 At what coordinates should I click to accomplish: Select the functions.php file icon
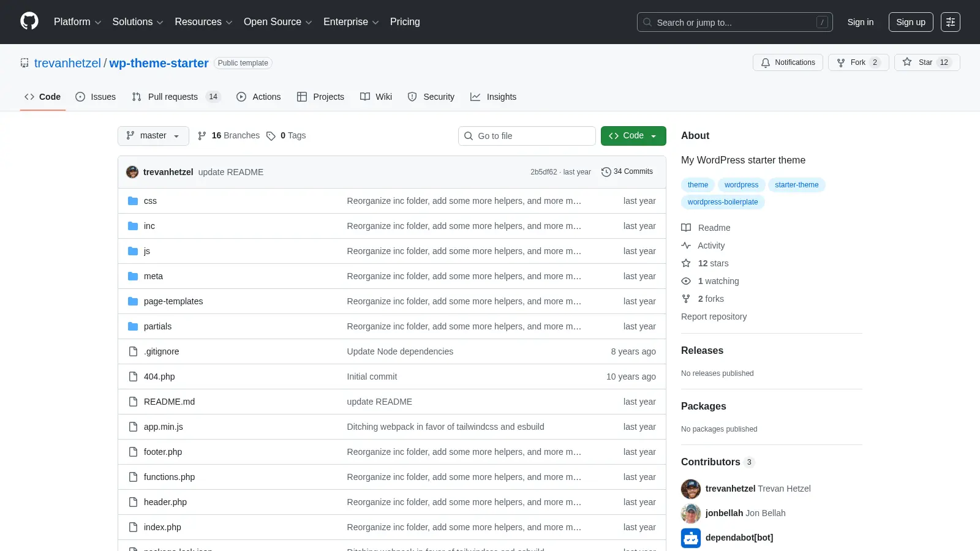[x=133, y=477]
